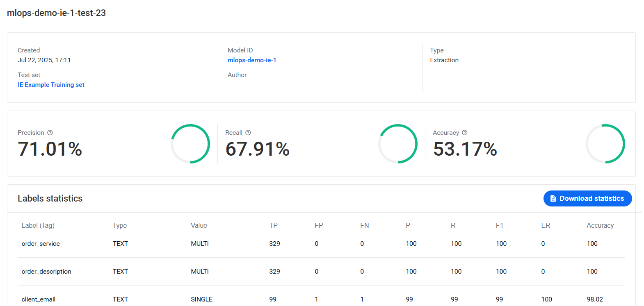Screen dimensions: 644x306
Task: Click the Recall help question icon
Action: 248,133
